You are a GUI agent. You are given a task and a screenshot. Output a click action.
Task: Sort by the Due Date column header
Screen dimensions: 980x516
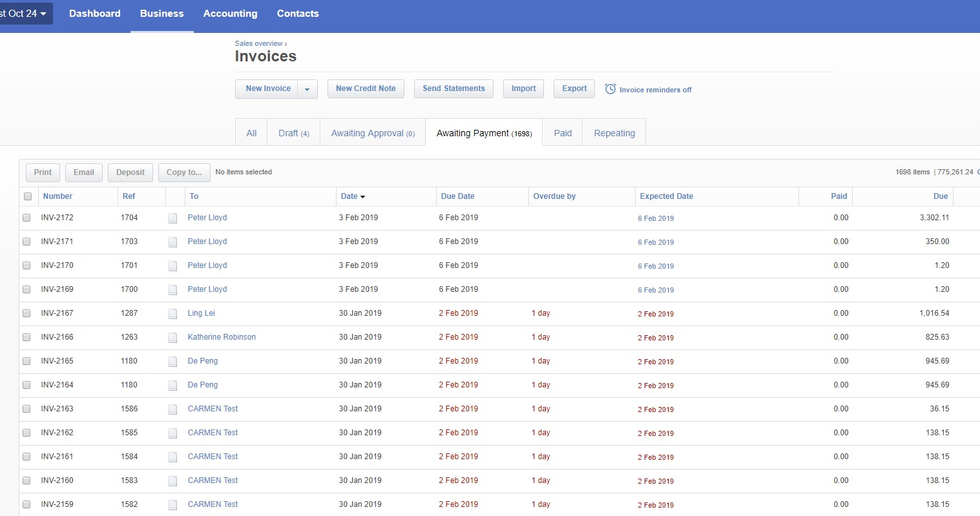[457, 196]
